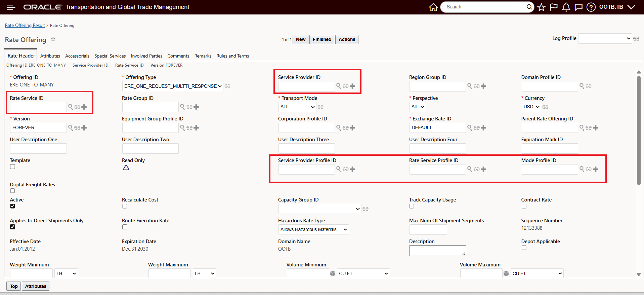Image resolution: width=644 pixels, height=295 pixels.
Task: Switch to the Accessorials tab
Action: (x=77, y=56)
